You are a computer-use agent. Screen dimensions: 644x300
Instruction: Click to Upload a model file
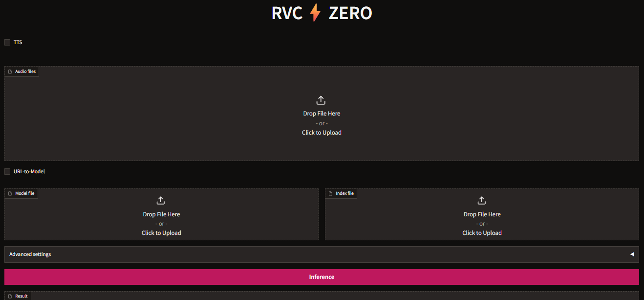(x=161, y=232)
